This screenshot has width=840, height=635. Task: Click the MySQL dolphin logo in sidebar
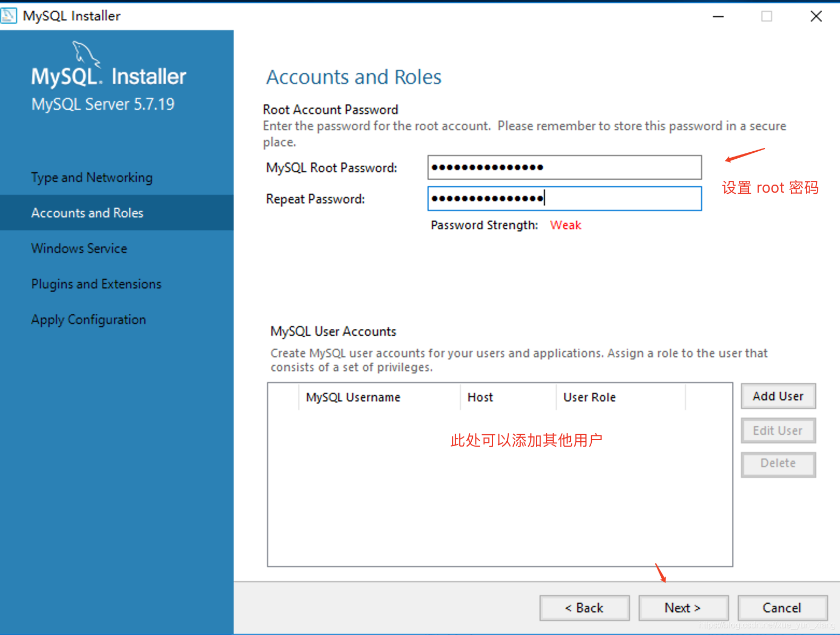[86, 54]
